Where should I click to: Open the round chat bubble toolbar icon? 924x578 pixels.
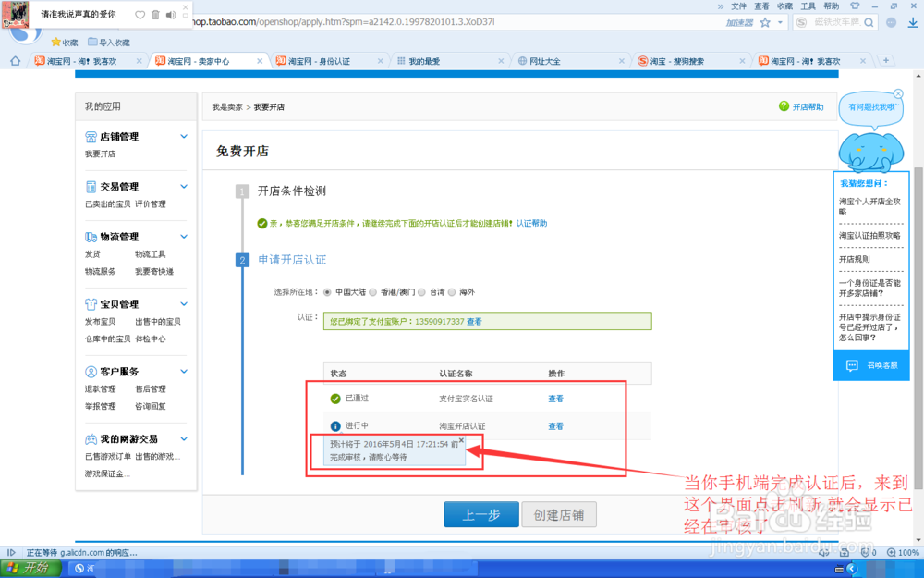tap(891, 22)
